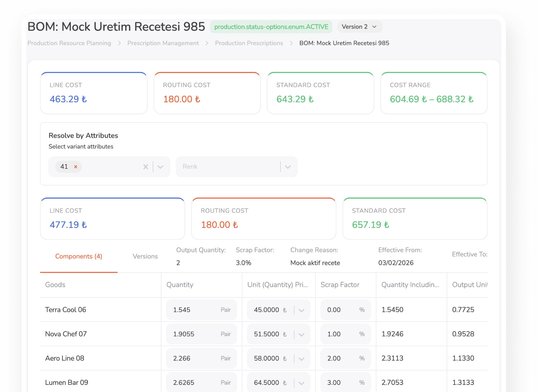The width and height of the screenshot is (537, 392).
Task: Open currency dropdown for Terra Cool 06
Action: coord(302,310)
